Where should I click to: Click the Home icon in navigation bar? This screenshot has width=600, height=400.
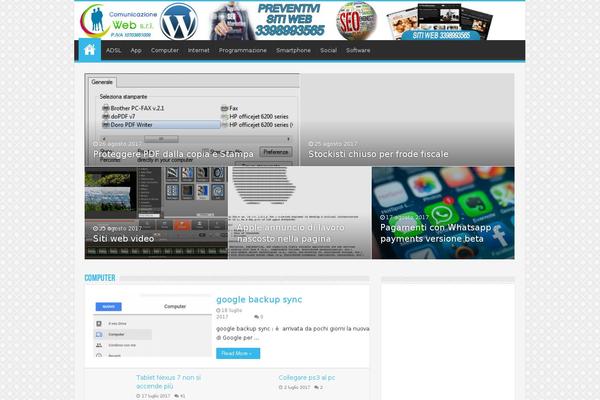tap(90, 50)
